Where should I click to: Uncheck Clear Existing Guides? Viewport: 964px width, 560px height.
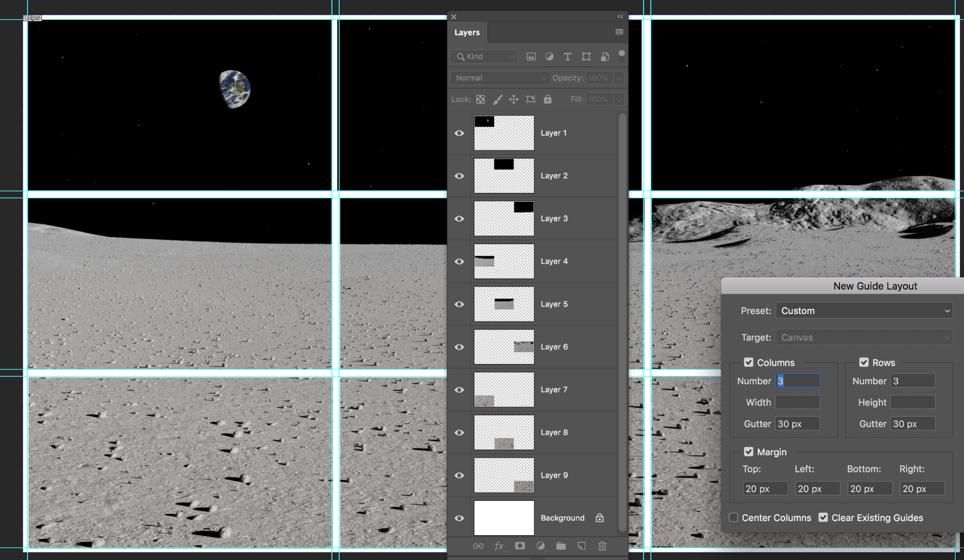pos(824,517)
